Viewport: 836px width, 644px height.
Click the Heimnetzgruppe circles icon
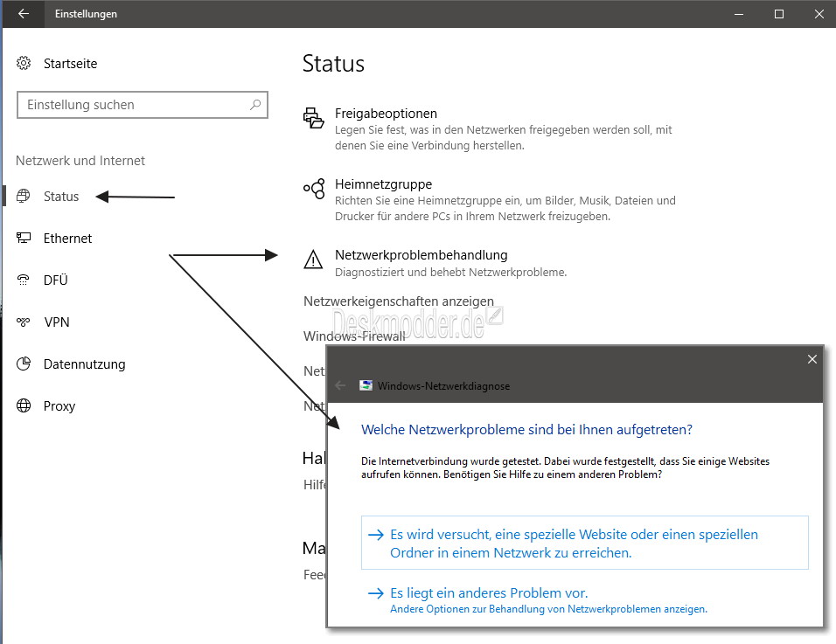coord(314,189)
